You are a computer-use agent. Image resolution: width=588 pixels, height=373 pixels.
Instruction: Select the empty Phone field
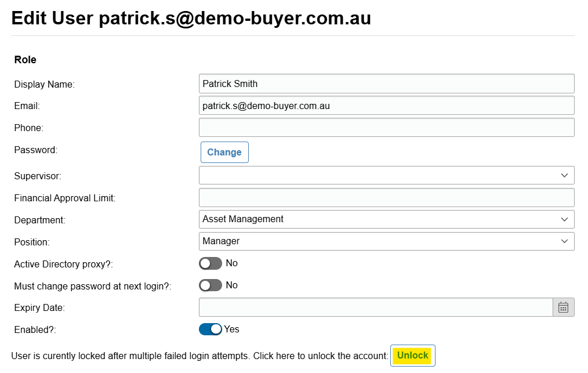point(387,128)
